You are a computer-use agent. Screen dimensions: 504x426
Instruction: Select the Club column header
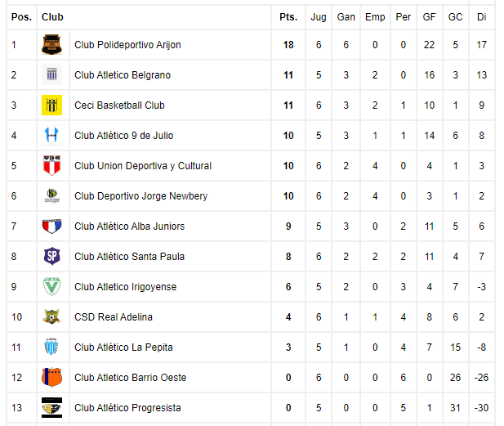[x=52, y=17]
